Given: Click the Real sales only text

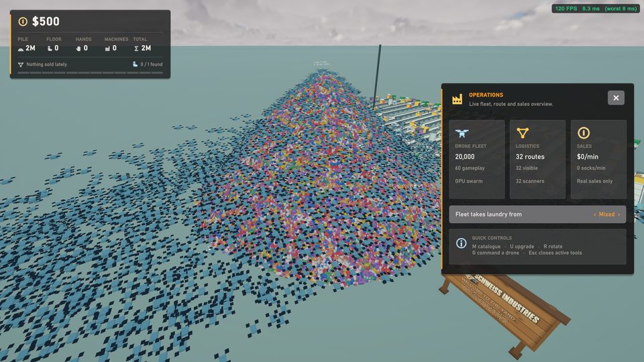Looking at the screenshot, I should click(594, 181).
